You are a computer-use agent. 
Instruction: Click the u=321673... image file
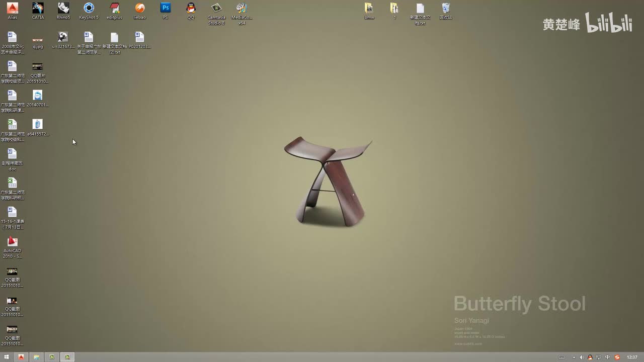[x=63, y=40]
